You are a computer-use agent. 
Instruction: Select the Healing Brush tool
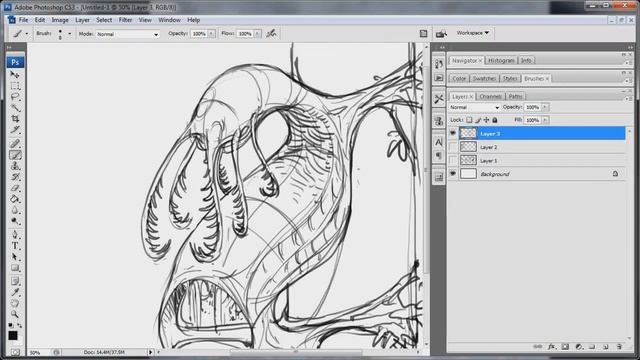[x=15, y=144]
